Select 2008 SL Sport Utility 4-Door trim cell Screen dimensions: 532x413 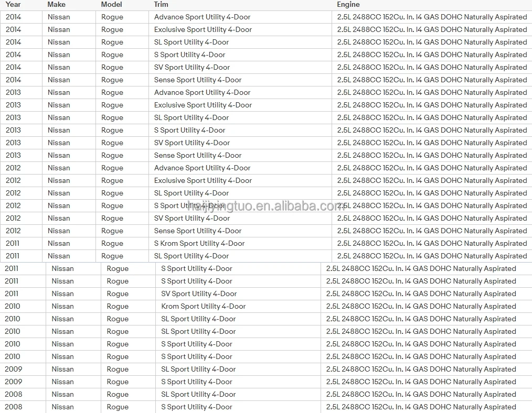tap(238, 394)
